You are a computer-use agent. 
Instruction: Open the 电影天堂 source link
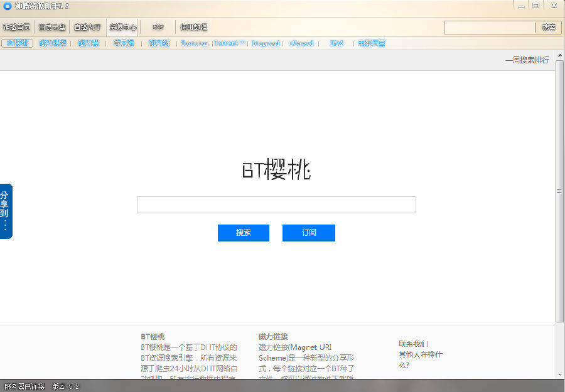coord(372,43)
